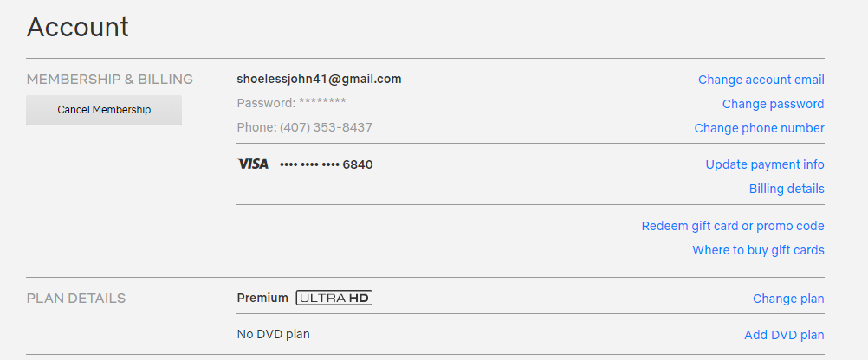Click the Membership & Billing heading

pos(110,80)
